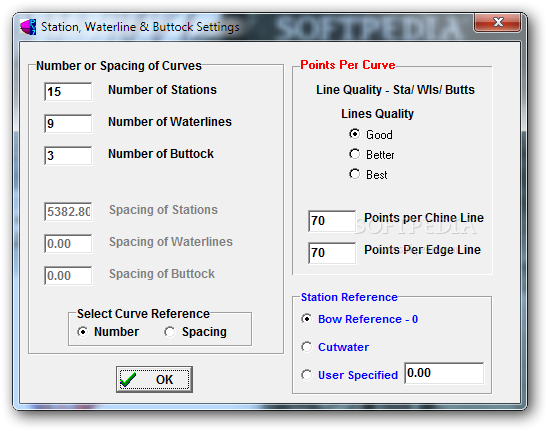Click the Number of Waterlines field

pos(68,123)
